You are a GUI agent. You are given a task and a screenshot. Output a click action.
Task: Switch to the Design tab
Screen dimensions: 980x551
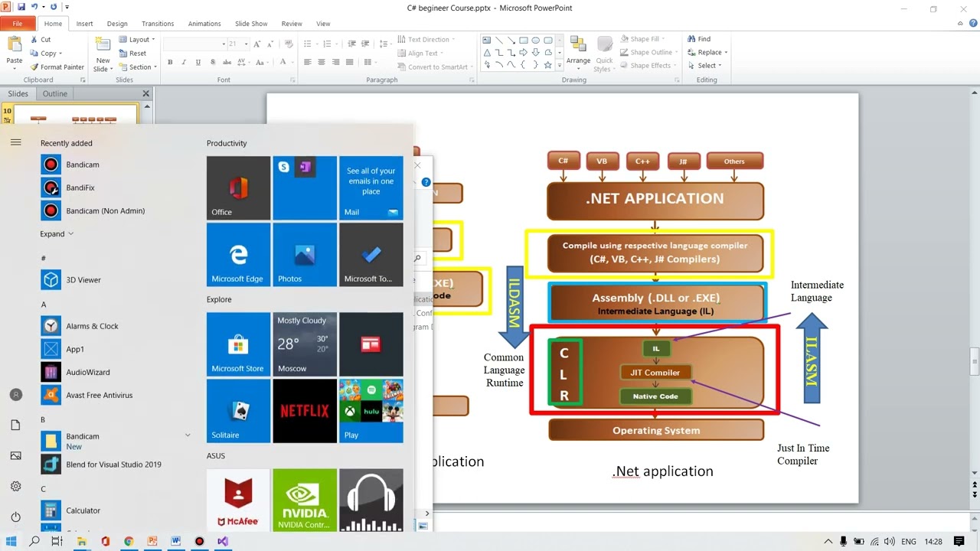[x=117, y=24]
